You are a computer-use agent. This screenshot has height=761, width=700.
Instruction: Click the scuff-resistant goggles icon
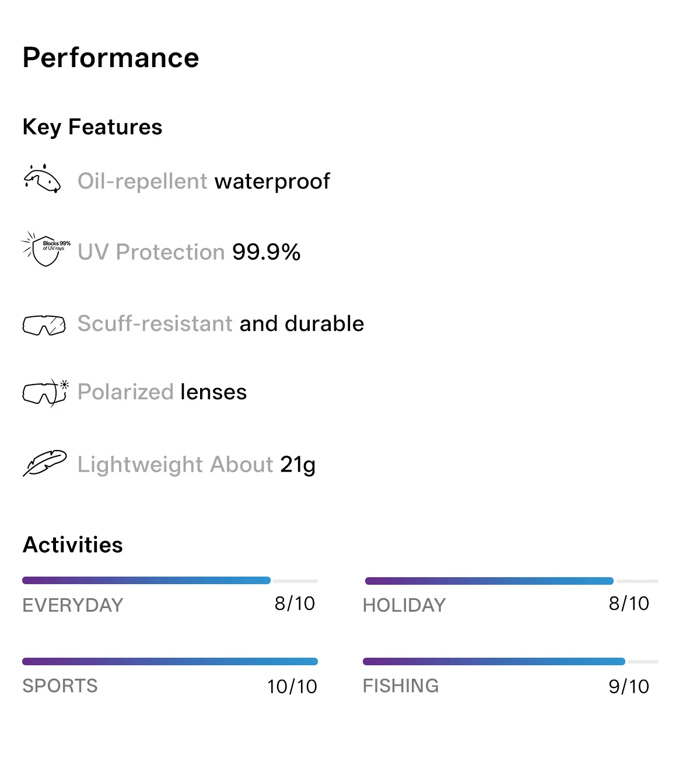(44, 324)
